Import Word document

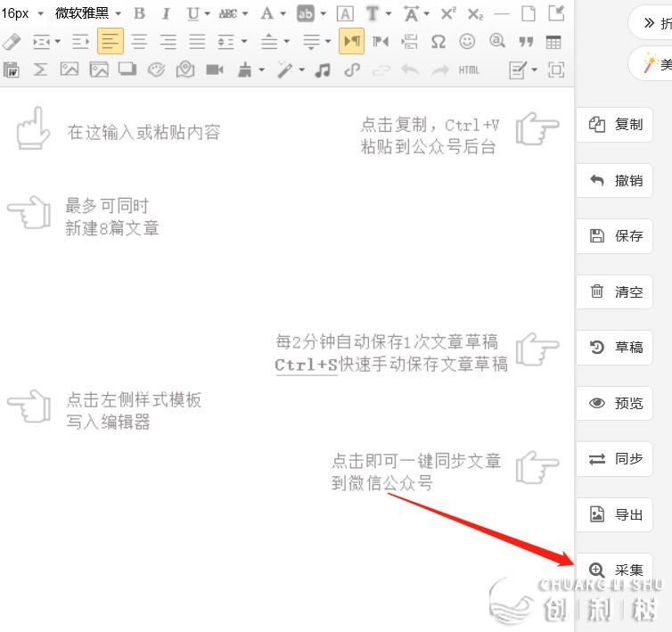pos(12,70)
